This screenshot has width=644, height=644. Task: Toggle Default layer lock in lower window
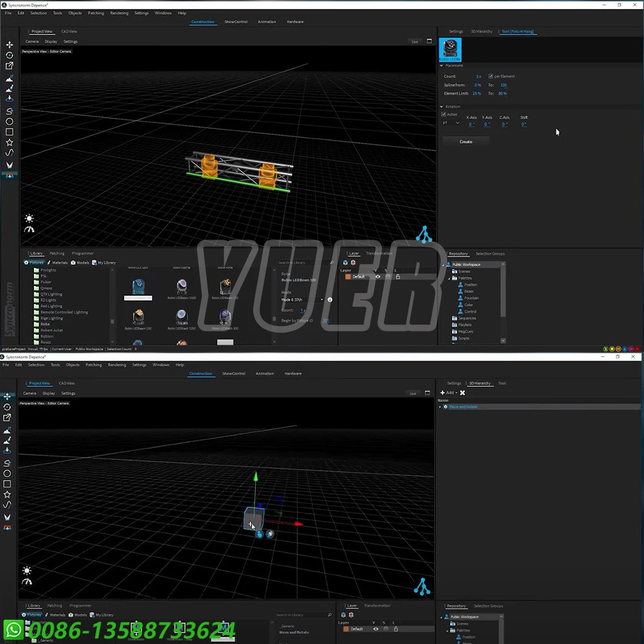coord(395,629)
